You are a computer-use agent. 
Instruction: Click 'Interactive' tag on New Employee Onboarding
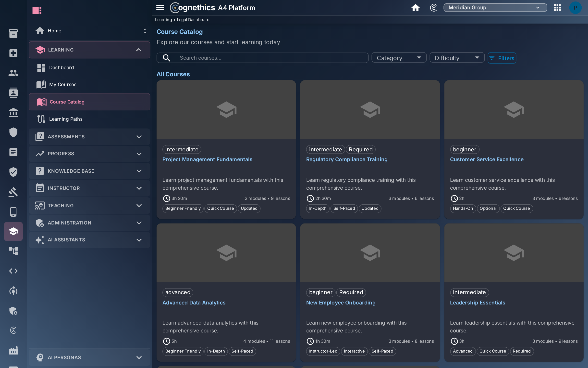[x=354, y=351]
